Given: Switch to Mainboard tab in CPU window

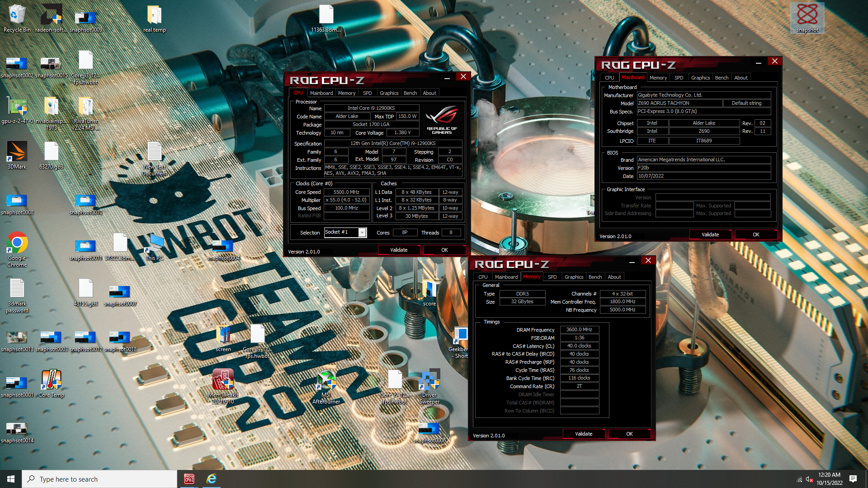Looking at the screenshot, I should click(321, 93).
